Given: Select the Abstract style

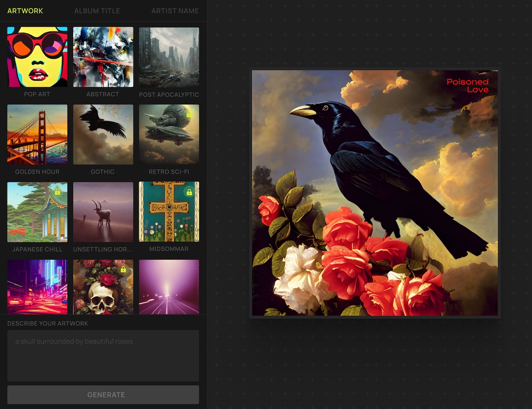Looking at the screenshot, I should point(103,56).
